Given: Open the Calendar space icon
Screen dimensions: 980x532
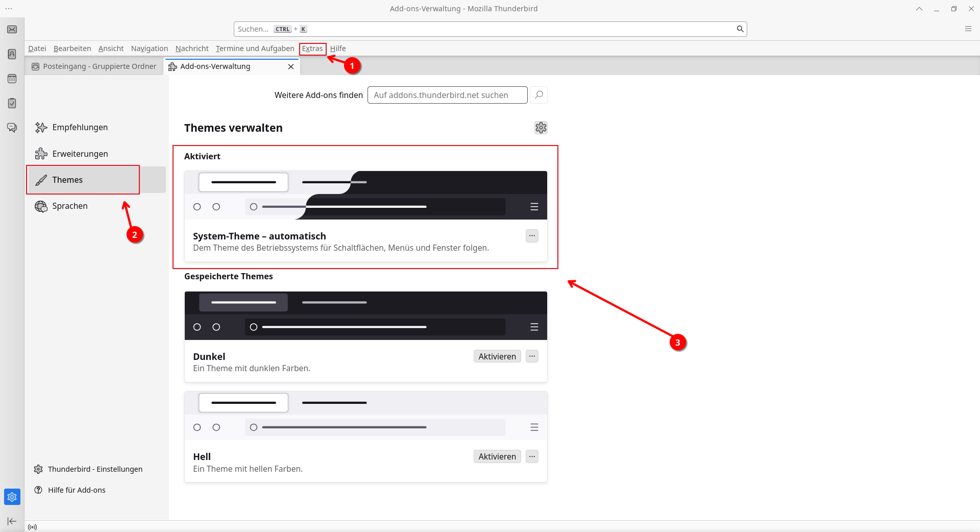Looking at the screenshot, I should pos(12,79).
